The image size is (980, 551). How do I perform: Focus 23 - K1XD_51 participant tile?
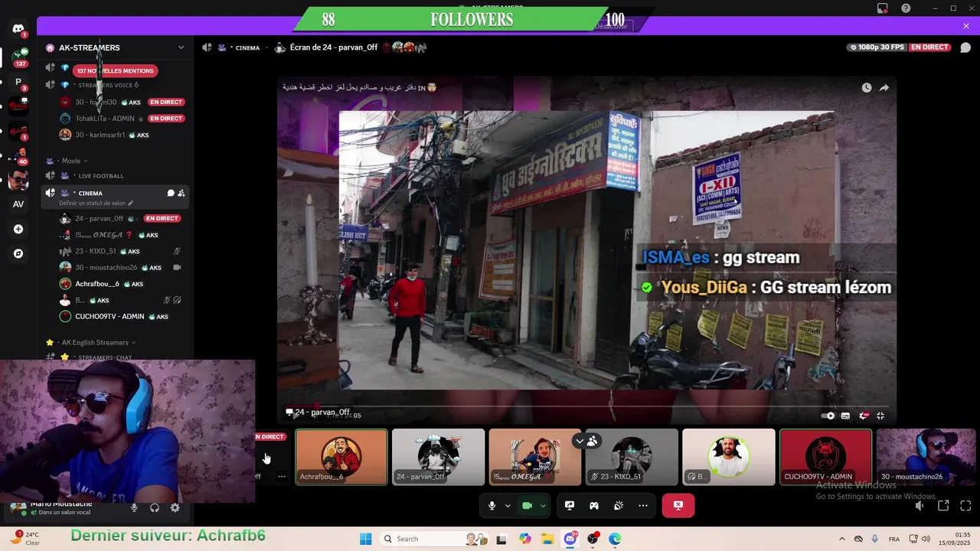coord(632,457)
